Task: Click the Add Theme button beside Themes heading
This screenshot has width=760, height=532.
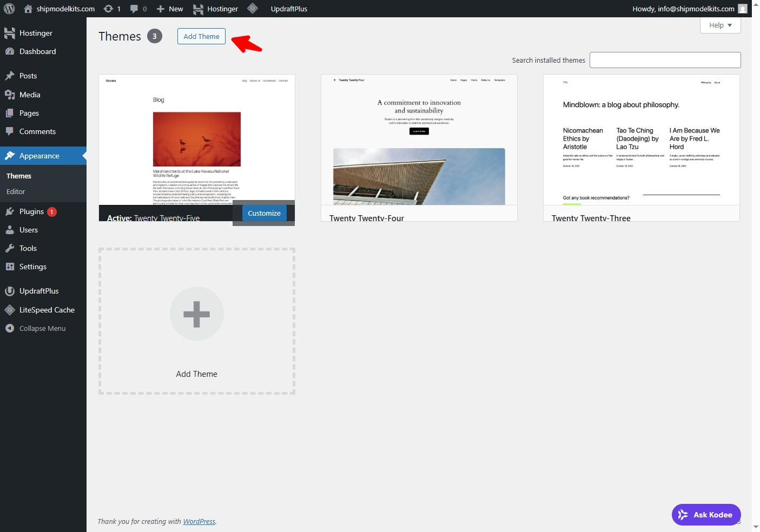Action: click(x=201, y=36)
